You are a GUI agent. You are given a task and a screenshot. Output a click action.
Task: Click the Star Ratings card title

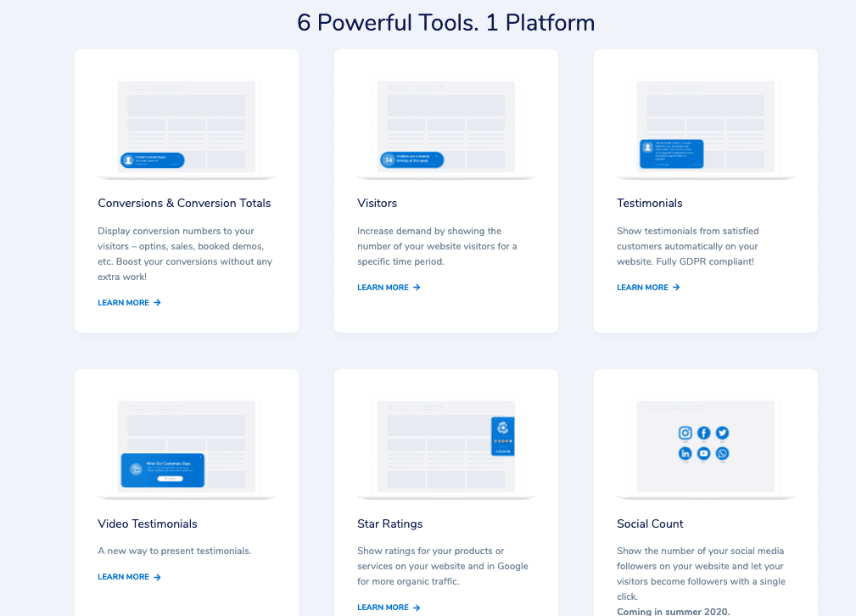point(389,524)
